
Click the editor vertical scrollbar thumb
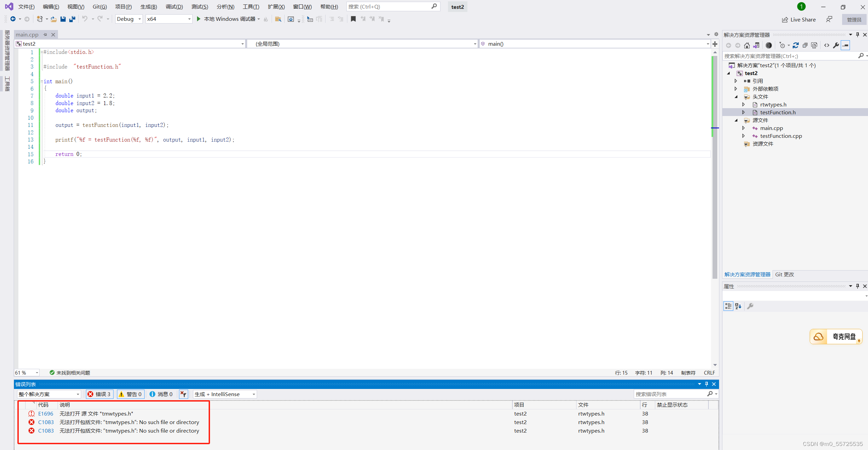(x=715, y=205)
